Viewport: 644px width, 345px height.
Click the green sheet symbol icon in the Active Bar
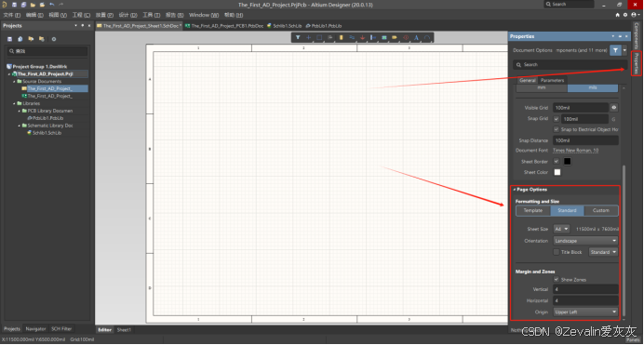(x=384, y=38)
